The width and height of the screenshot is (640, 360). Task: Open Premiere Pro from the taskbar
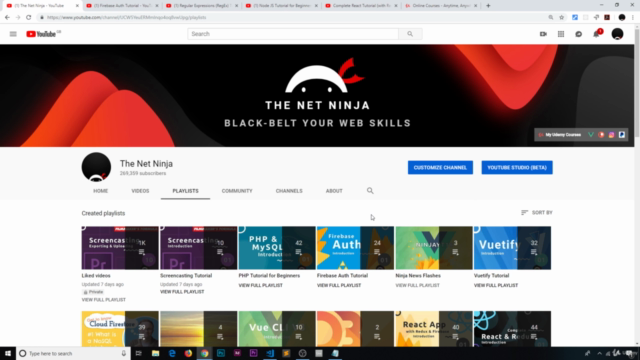253,353
